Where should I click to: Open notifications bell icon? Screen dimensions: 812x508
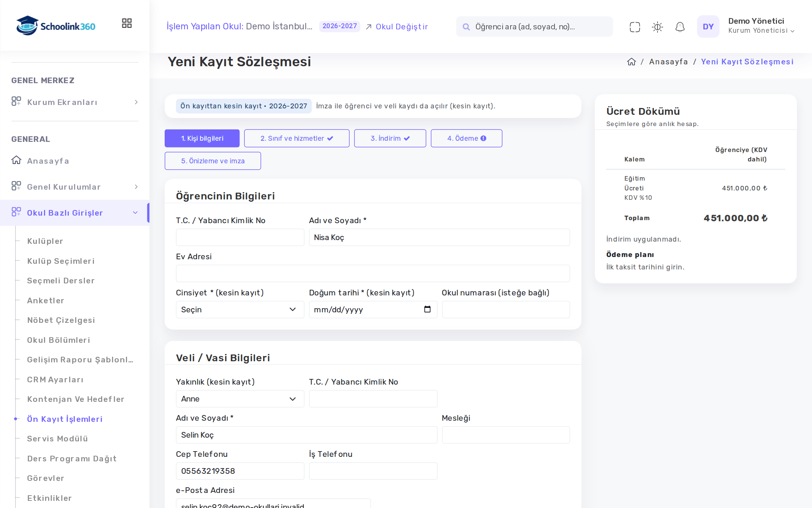tap(680, 27)
